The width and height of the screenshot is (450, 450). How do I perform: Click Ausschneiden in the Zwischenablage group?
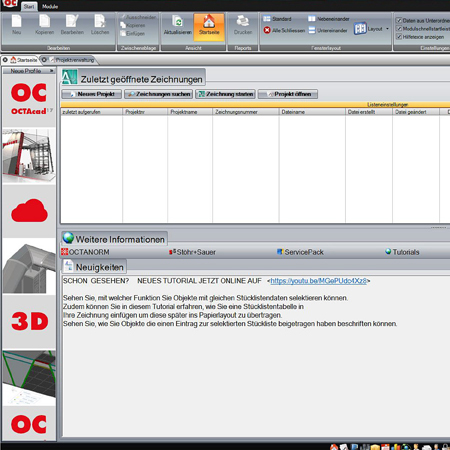138,17
